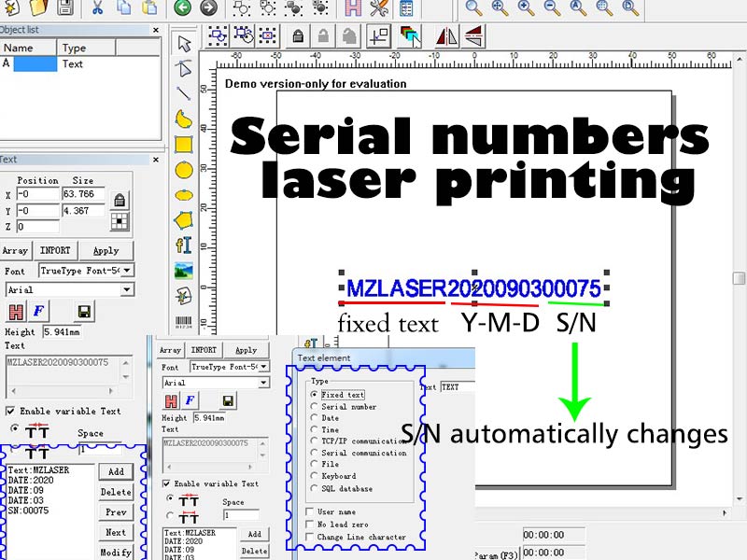Click the Name column header
This screenshot has height=560, width=747.
(x=28, y=48)
